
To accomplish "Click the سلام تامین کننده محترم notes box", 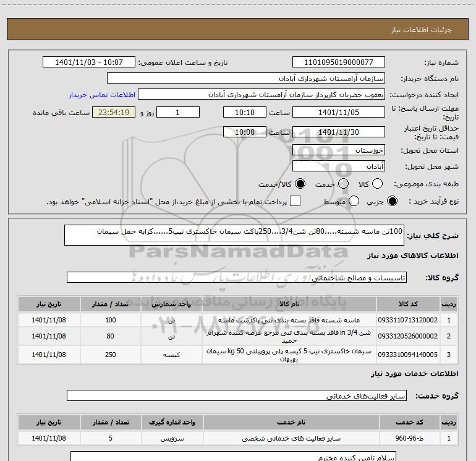I will point(234,456).
